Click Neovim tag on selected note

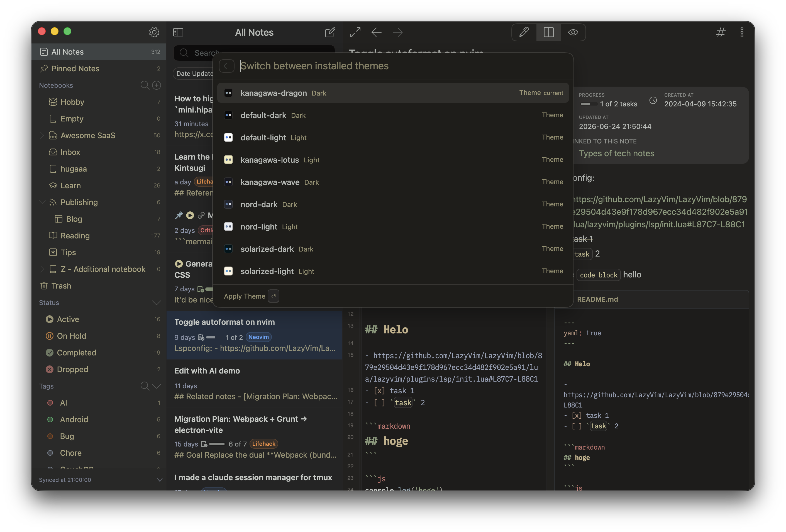pyautogui.click(x=258, y=337)
